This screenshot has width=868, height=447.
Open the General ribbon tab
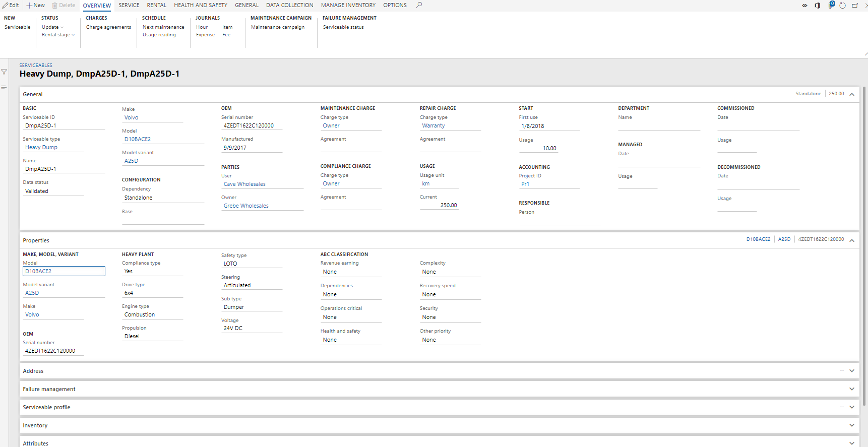246,5
